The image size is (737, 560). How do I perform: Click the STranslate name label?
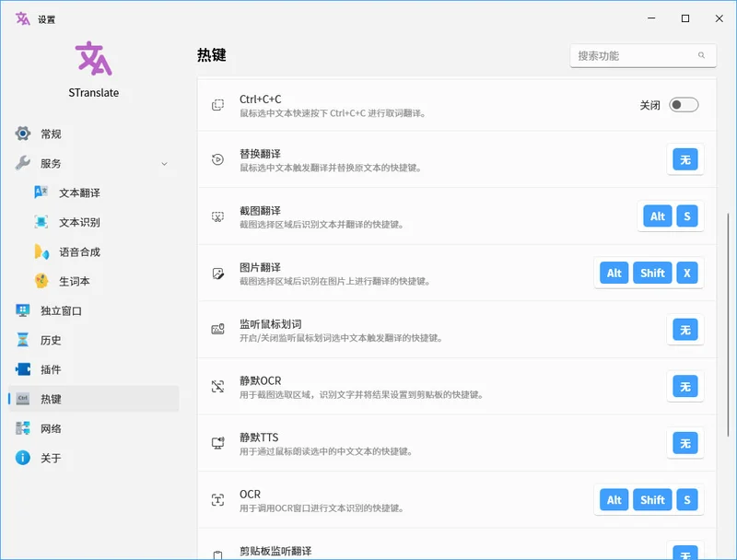[94, 92]
